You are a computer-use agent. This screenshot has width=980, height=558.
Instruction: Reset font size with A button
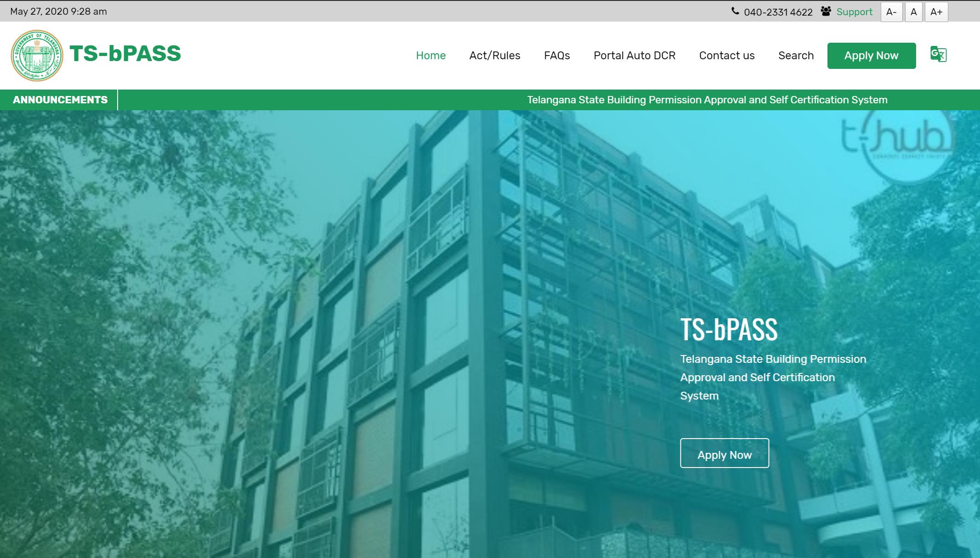coord(913,12)
